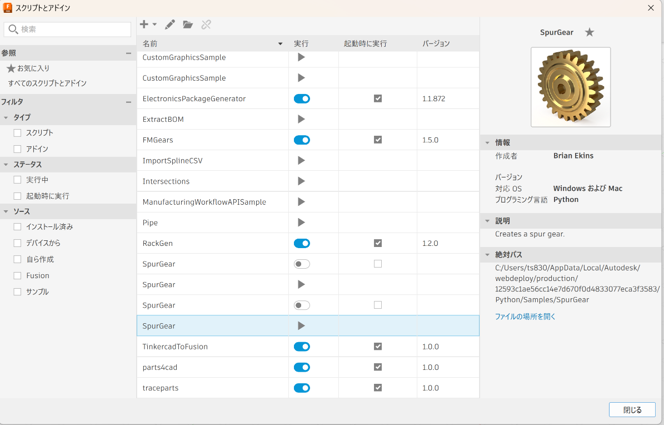Uncheck run-on-startup for RackGen

(x=378, y=243)
